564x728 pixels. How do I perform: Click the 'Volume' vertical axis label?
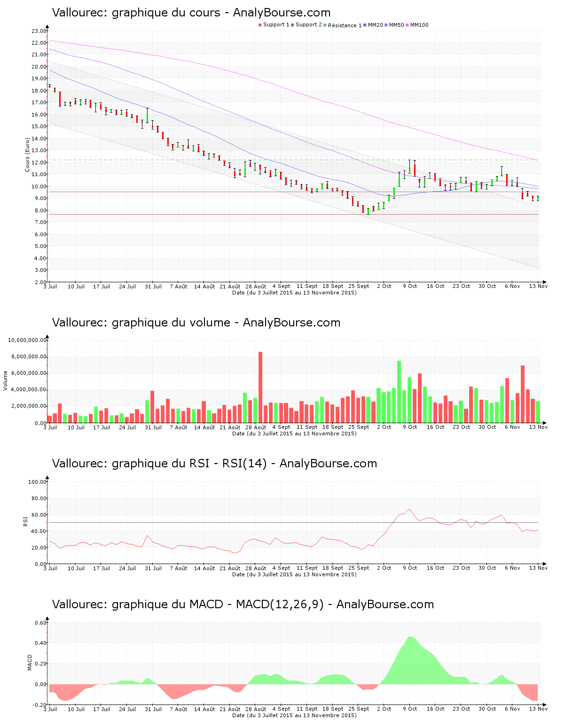pyautogui.click(x=6, y=380)
